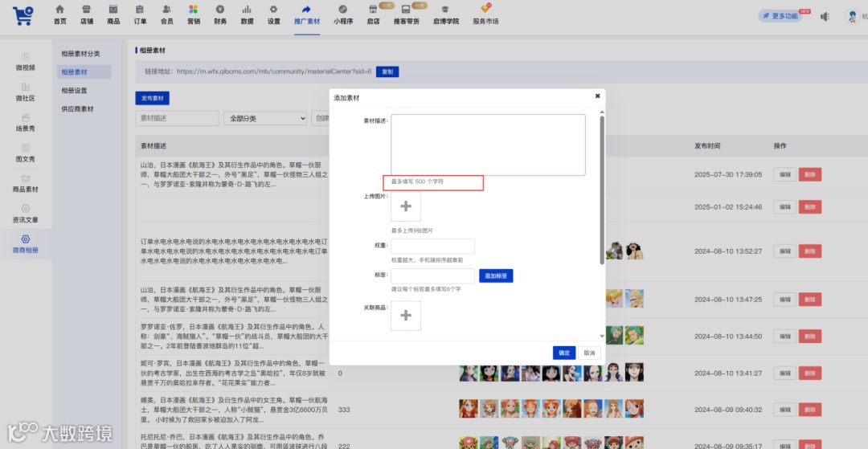
Task: Click 添加标签 button
Action: [496, 276]
